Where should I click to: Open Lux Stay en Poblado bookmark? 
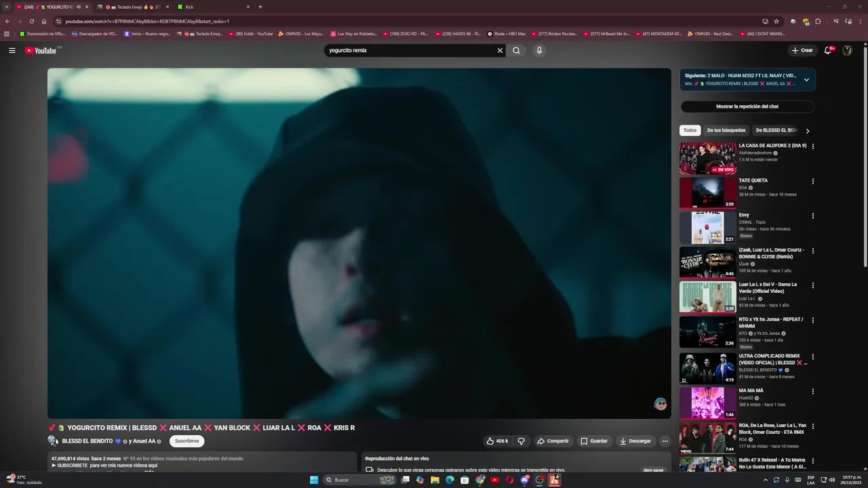[x=354, y=33]
